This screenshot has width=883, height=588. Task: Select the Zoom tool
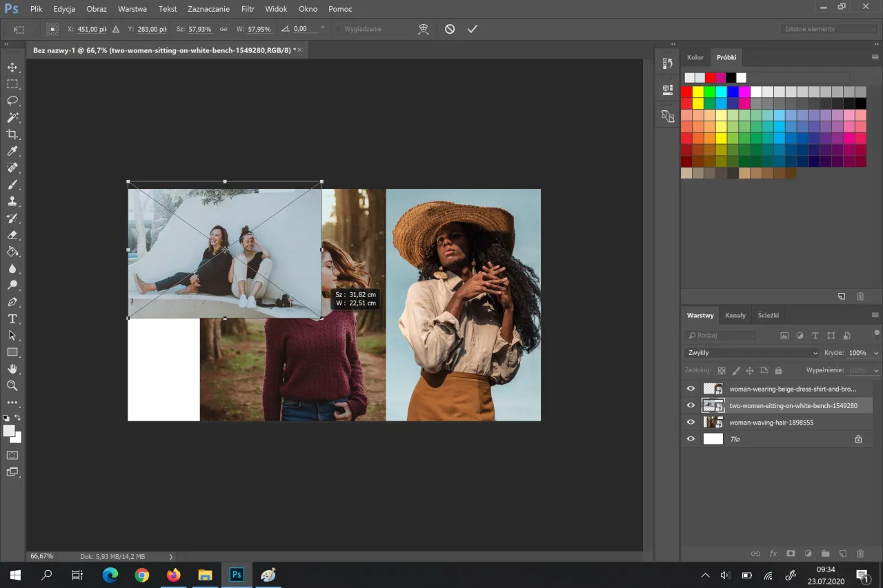click(x=12, y=385)
